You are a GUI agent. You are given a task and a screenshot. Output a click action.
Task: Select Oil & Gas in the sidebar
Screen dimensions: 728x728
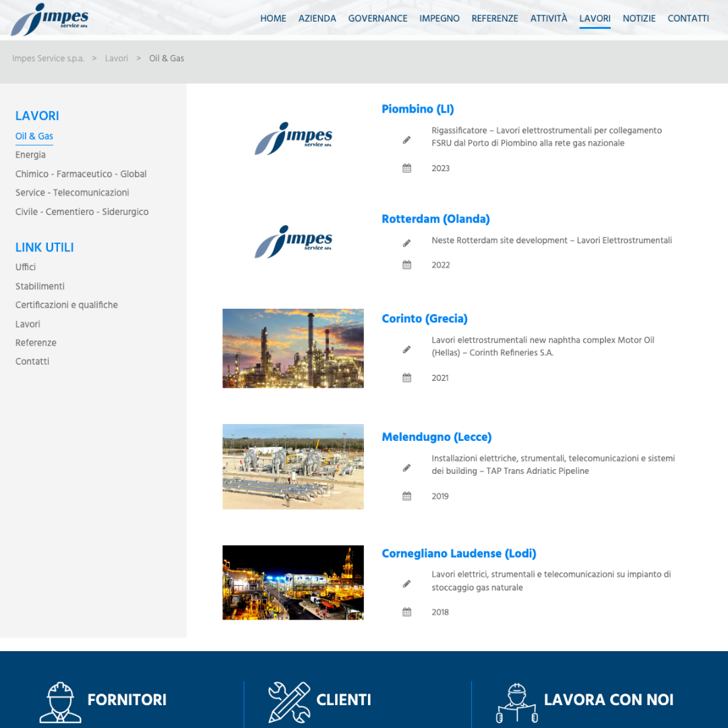click(34, 136)
